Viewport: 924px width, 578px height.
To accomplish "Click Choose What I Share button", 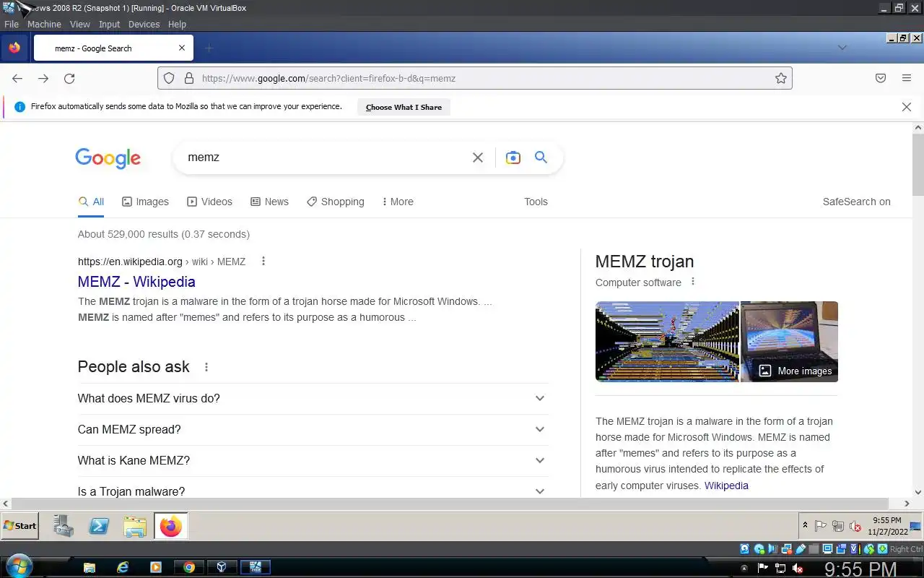I will (x=404, y=107).
